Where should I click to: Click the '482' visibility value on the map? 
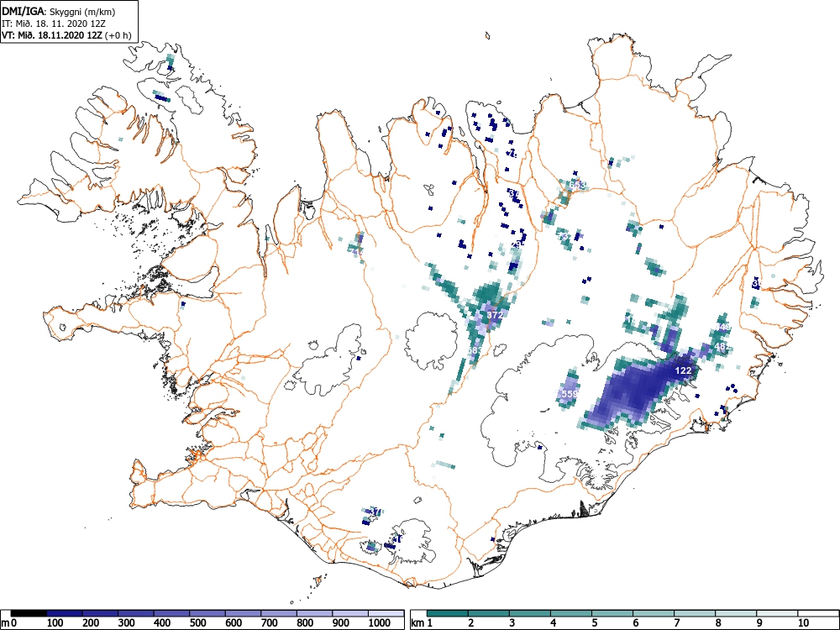tap(722, 347)
